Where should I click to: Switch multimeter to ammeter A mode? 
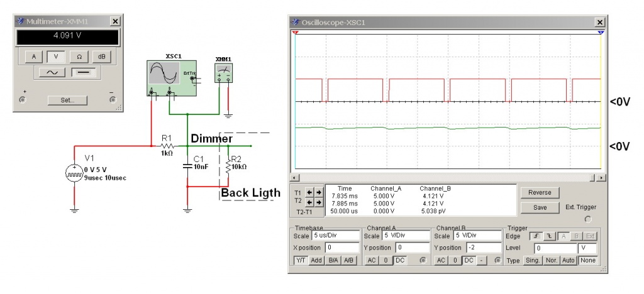point(34,57)
